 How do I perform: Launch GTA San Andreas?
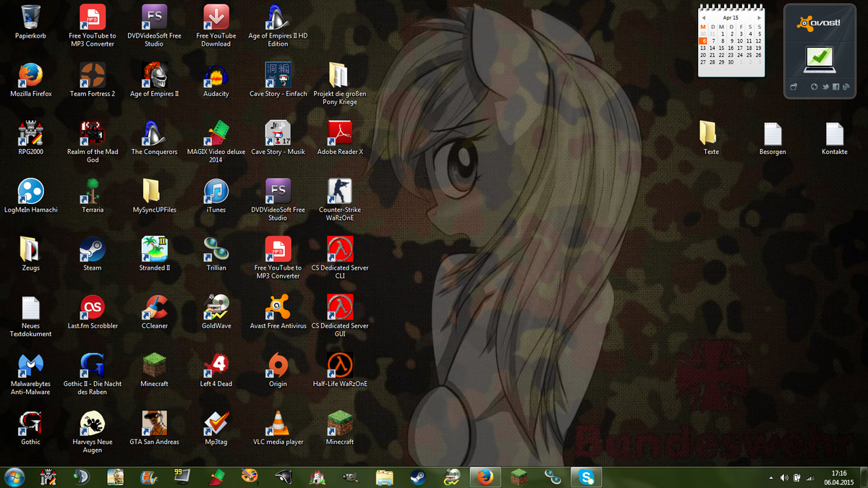[155, 428]
